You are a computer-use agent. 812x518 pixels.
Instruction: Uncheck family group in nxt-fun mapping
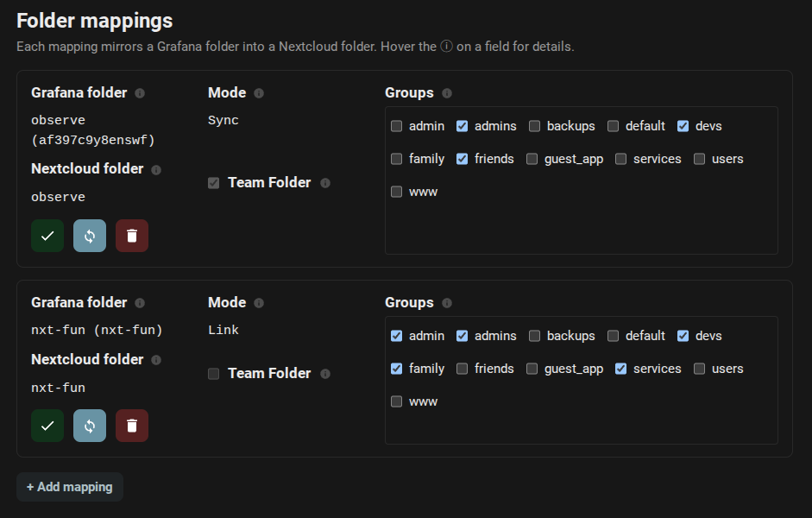[397, 369]
